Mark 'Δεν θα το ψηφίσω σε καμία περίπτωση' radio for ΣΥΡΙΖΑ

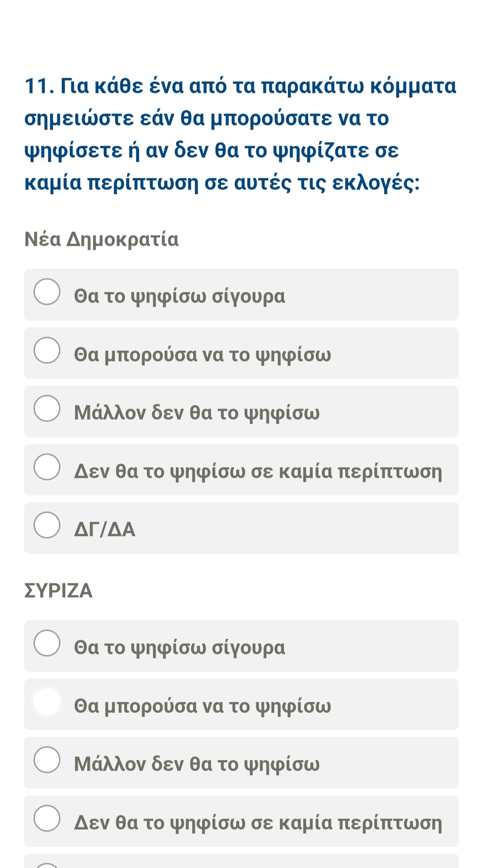point(47,818)
